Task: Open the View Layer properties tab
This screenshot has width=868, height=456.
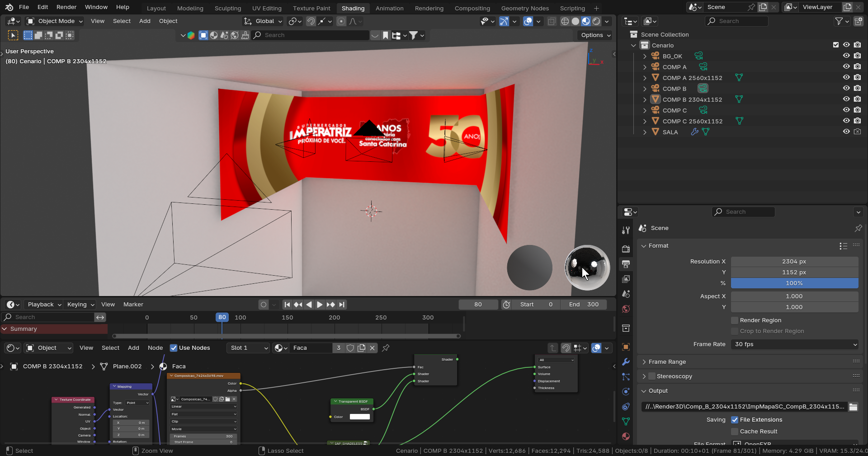Action: 626,279
